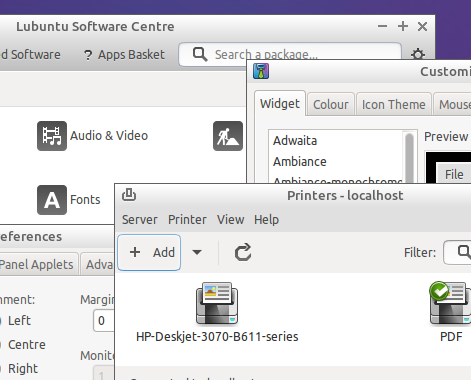The image size is (471, 380).
Task: Click the HP-Deskjet-3070-B611-series name label
Action: tap(217, 337)
